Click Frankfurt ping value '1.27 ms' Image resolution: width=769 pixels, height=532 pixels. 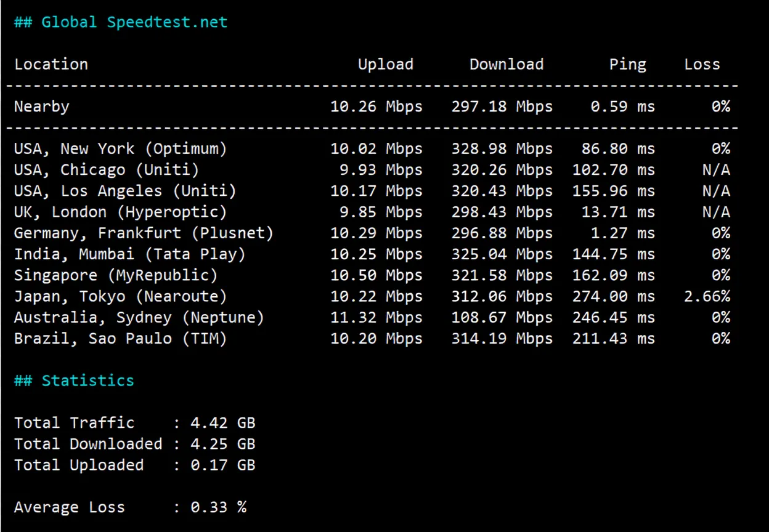click(x=623, y=233)
